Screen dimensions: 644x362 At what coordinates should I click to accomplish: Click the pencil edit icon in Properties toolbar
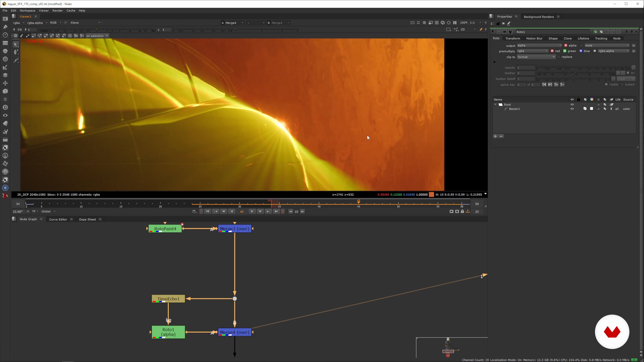point(509,23)
